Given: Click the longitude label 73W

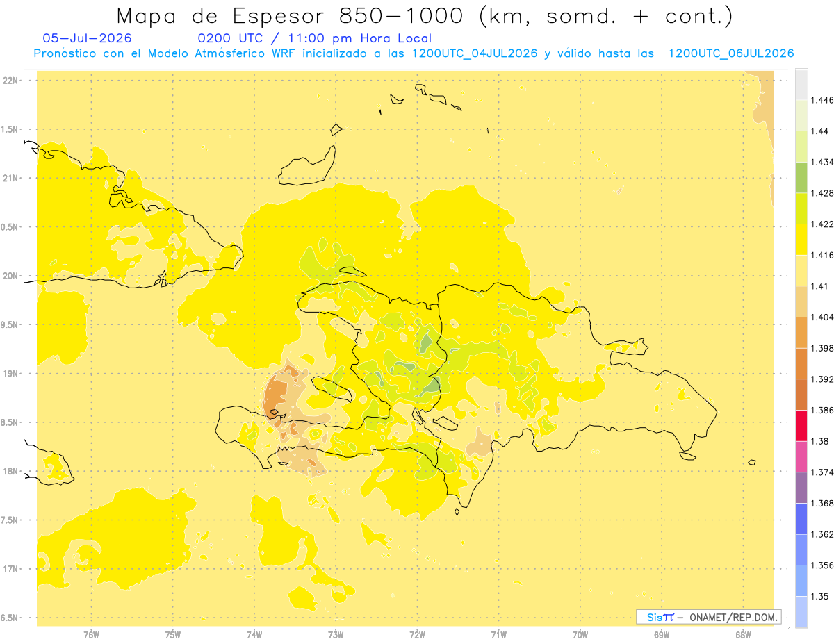Looking at the screenshot, I should click(x=336, y=634).
